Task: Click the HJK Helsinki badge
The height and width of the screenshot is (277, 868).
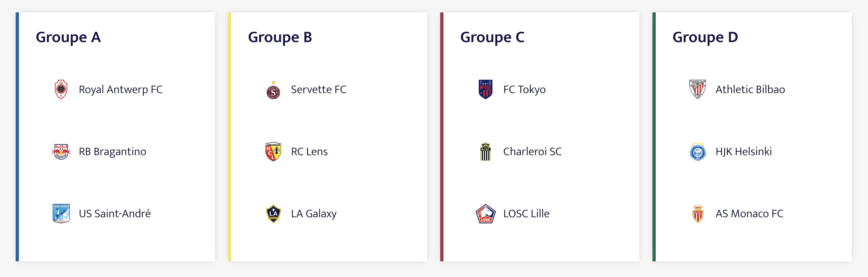Action: click(x=698, y=152)
